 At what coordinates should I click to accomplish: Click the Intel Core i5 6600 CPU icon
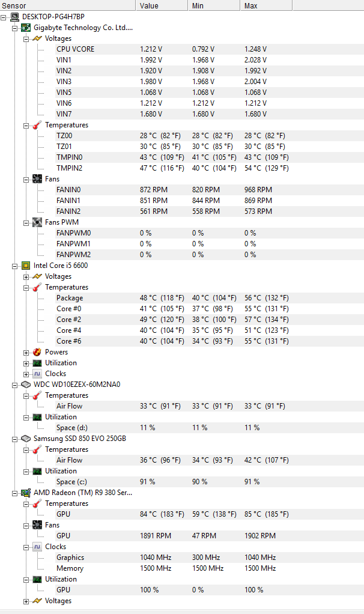(26, 266)
